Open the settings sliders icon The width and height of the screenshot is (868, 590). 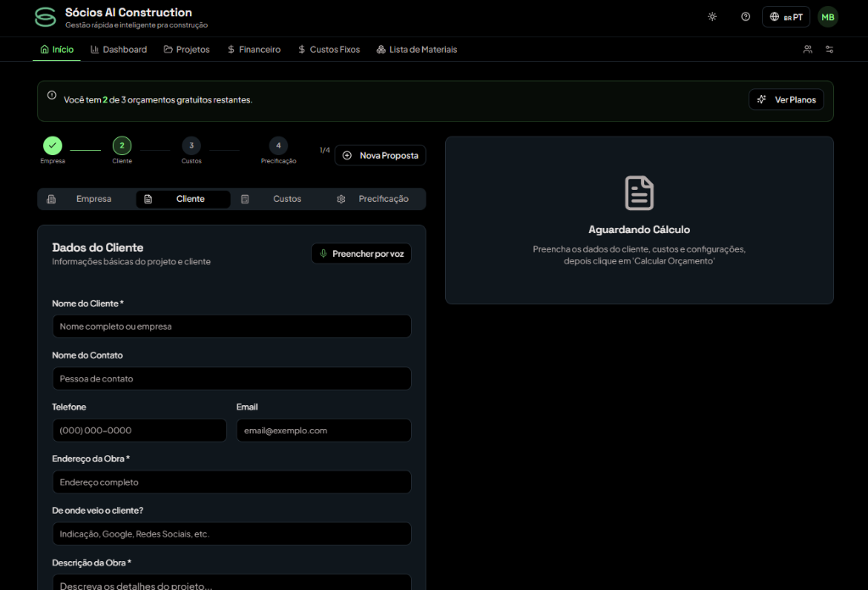click(829, 49)
